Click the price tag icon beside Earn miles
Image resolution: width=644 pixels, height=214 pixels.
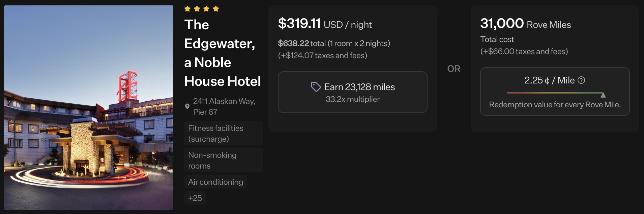click(x=316, y=87)
